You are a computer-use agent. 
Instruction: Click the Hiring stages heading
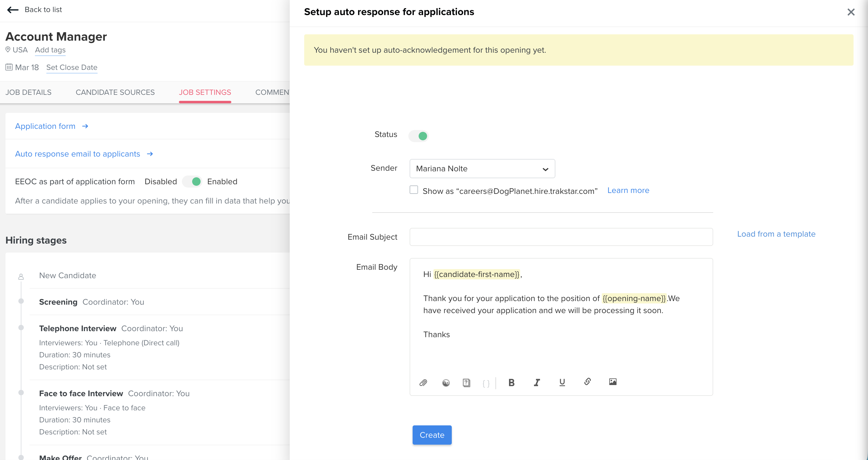(36, 240)
